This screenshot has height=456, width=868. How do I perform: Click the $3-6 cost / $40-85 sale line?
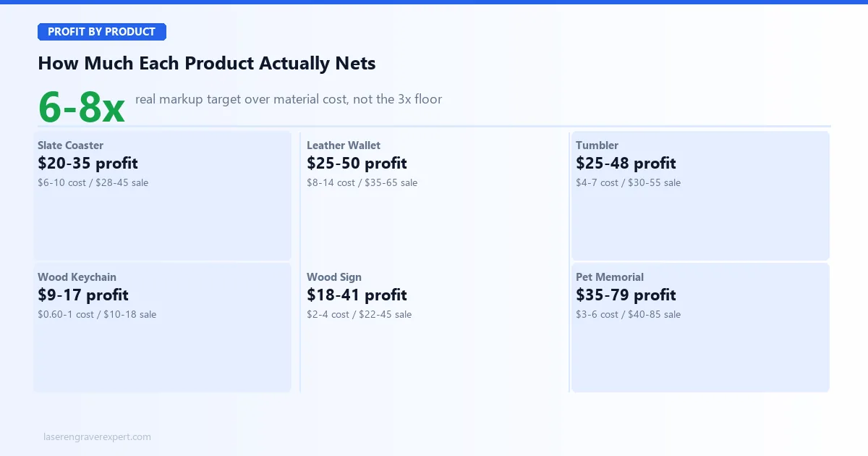[x=628, y=314]
